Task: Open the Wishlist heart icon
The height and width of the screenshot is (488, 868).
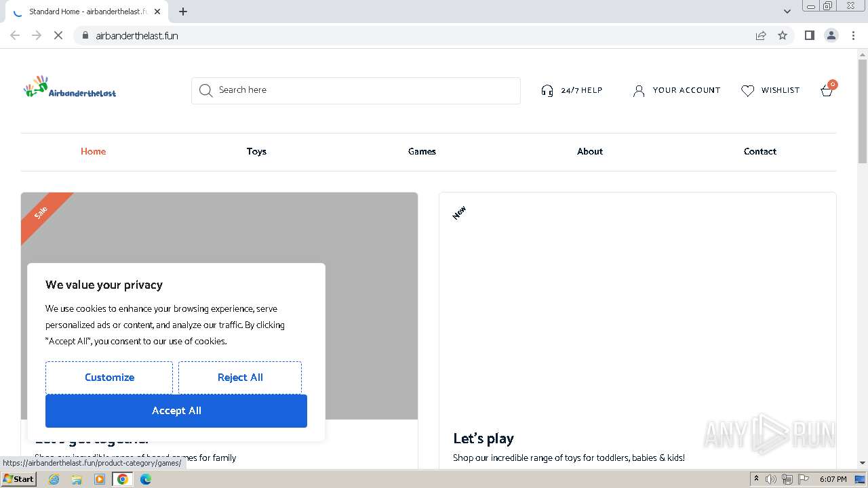Action: point(747,90)
